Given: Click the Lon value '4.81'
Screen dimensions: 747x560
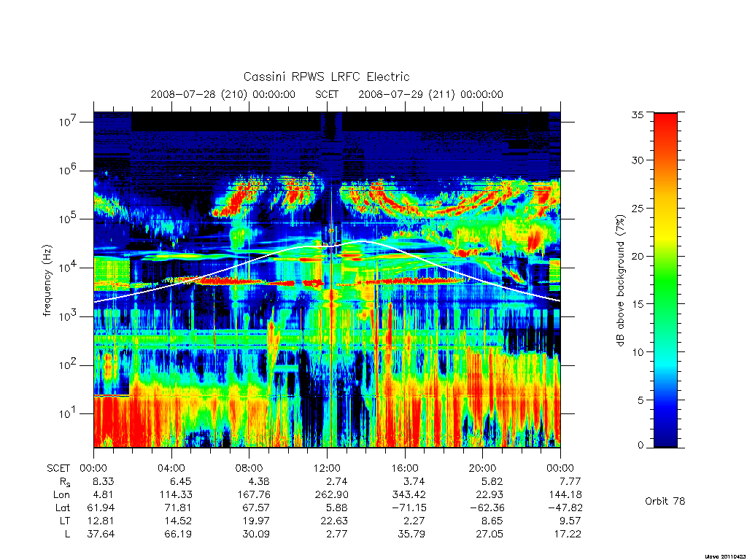Looking at the screenshot, I should click(x=104, y=495).
